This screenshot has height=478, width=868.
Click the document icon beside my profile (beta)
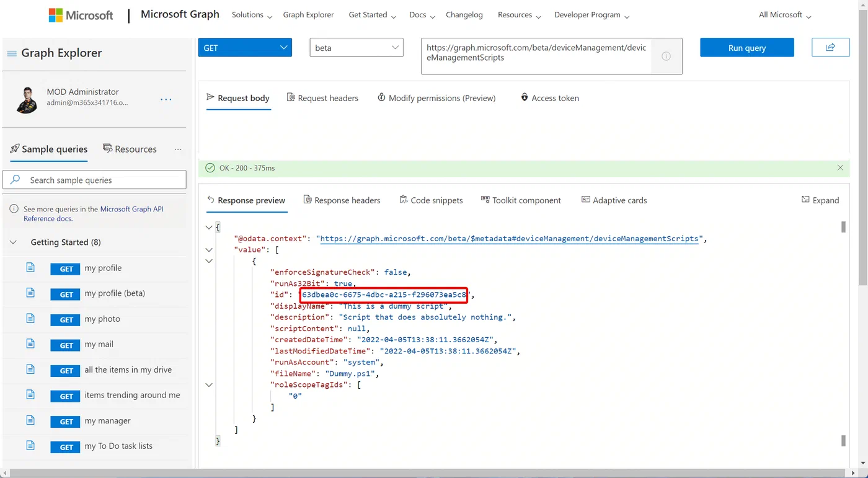pyautogui.click(x=30, y=293)
